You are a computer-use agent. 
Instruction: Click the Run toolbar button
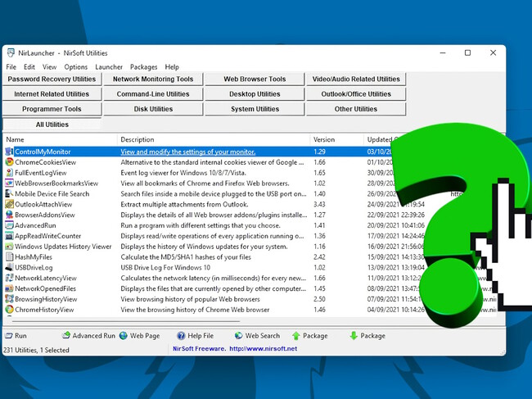16,336
